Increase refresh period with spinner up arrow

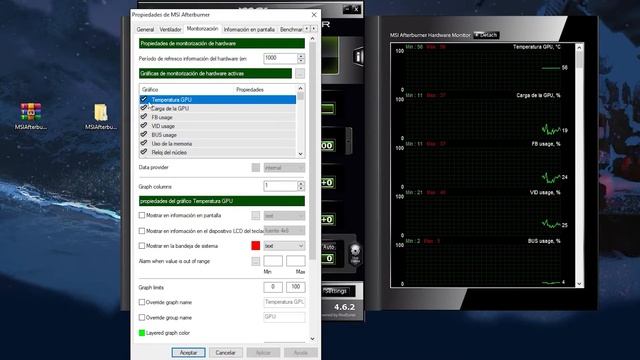click(x=301, y=56)
